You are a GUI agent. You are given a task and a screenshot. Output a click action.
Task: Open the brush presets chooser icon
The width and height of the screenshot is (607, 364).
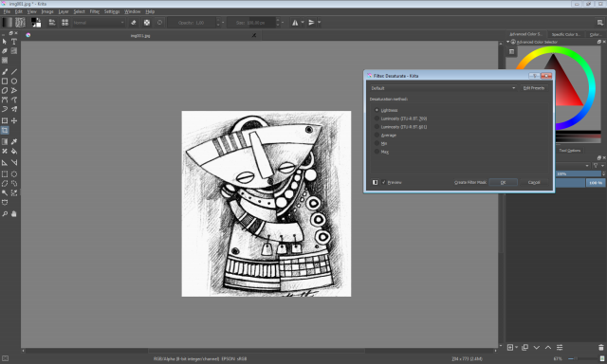point(64,23)
